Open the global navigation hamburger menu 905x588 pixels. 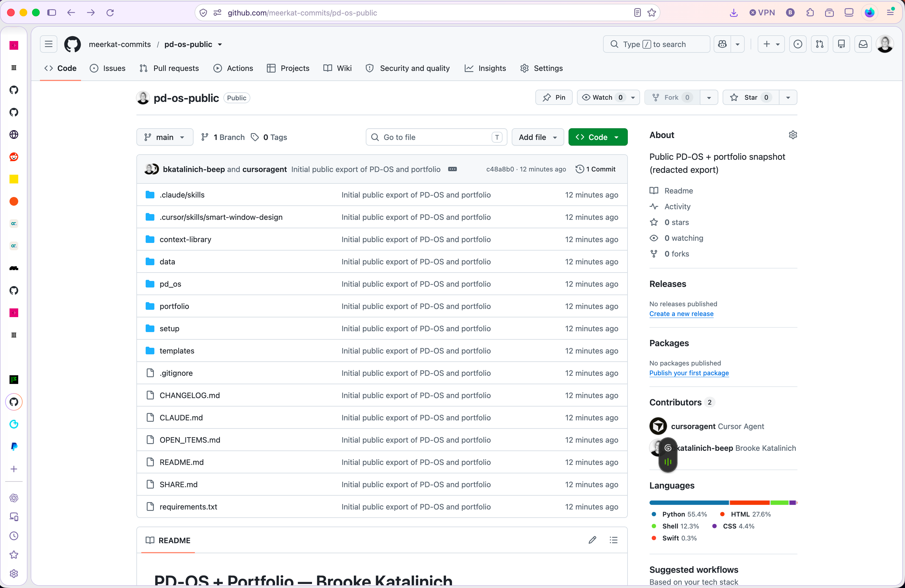point(49,45)
